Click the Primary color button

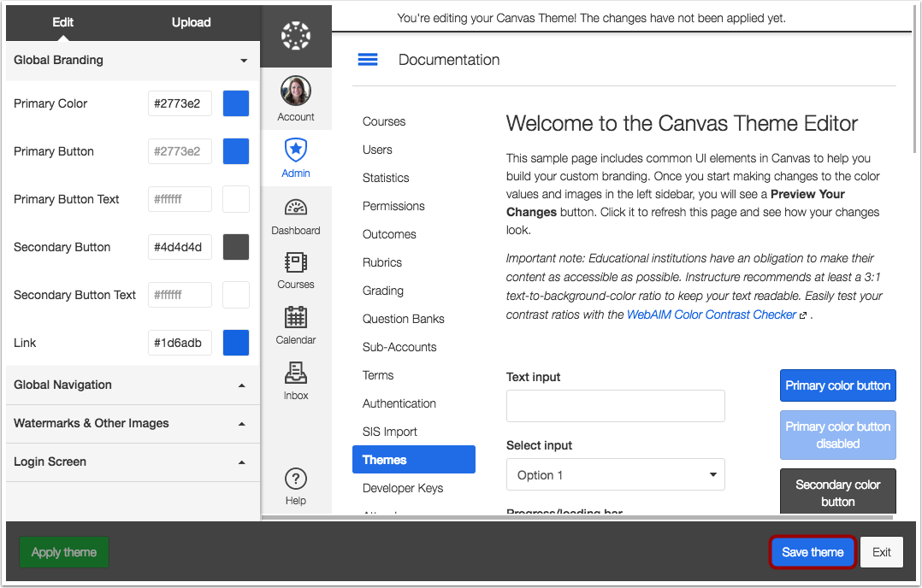838,385
